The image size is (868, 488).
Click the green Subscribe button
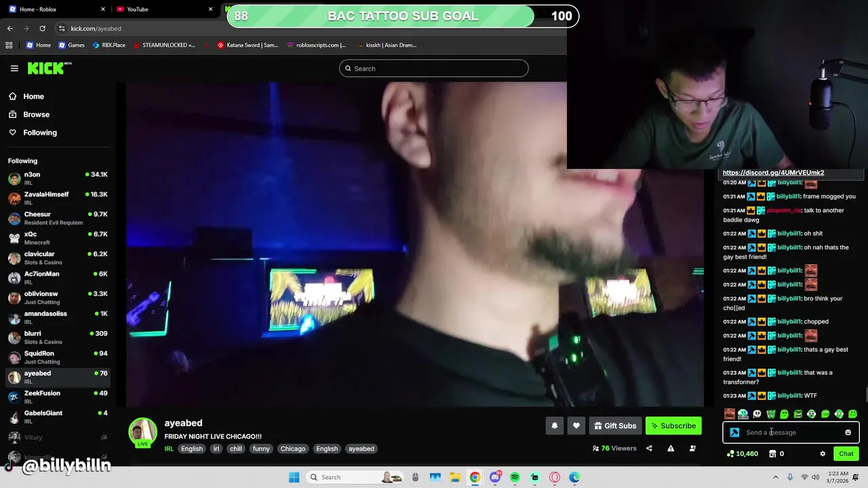(673, 426)
